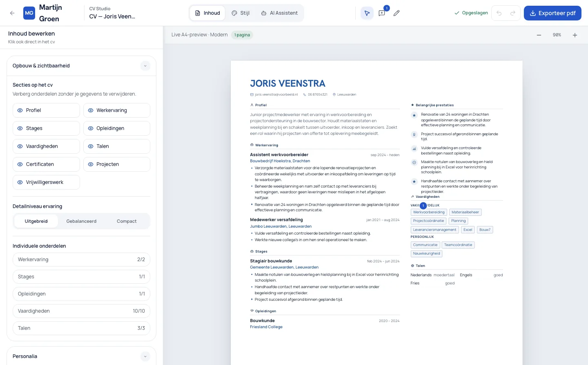Viewport: 588px width, 365px height.
Task: Open the Vaardigheden 10/10 items row
Action: 82,311
